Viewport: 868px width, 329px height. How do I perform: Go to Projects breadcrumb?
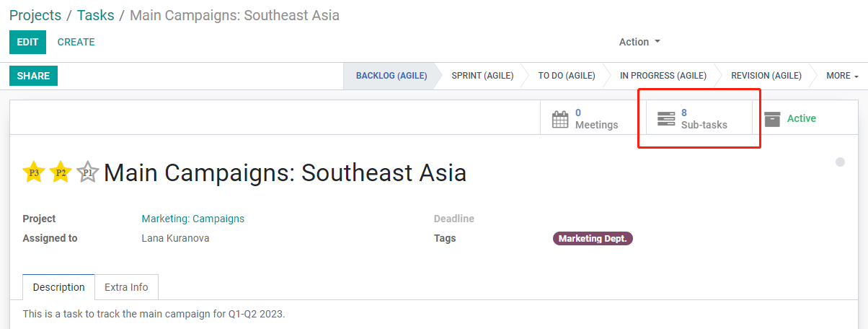35,15
